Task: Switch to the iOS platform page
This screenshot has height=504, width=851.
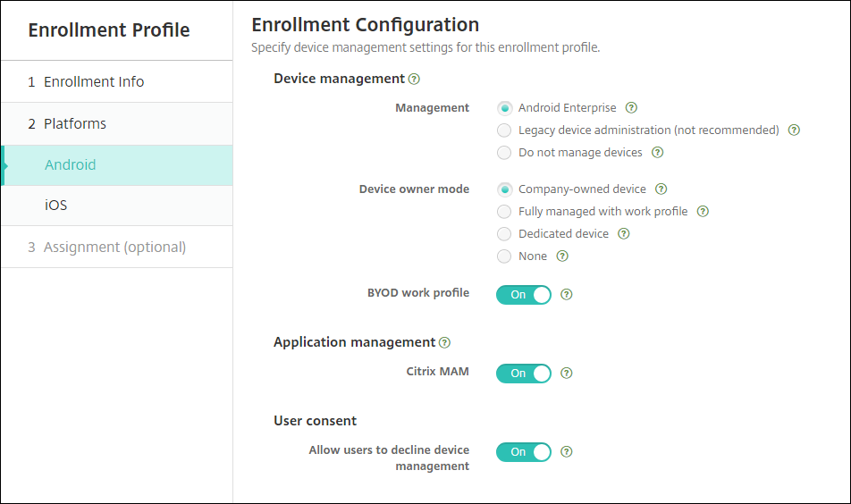Action: pos(56,206)
